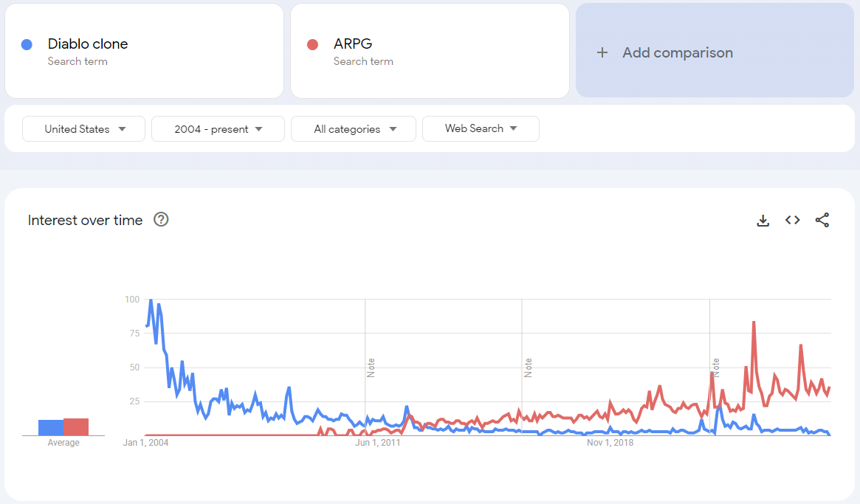Screen dimensions: 860x504
Task: Click the Average label under the bars
Action: point(63,443)
